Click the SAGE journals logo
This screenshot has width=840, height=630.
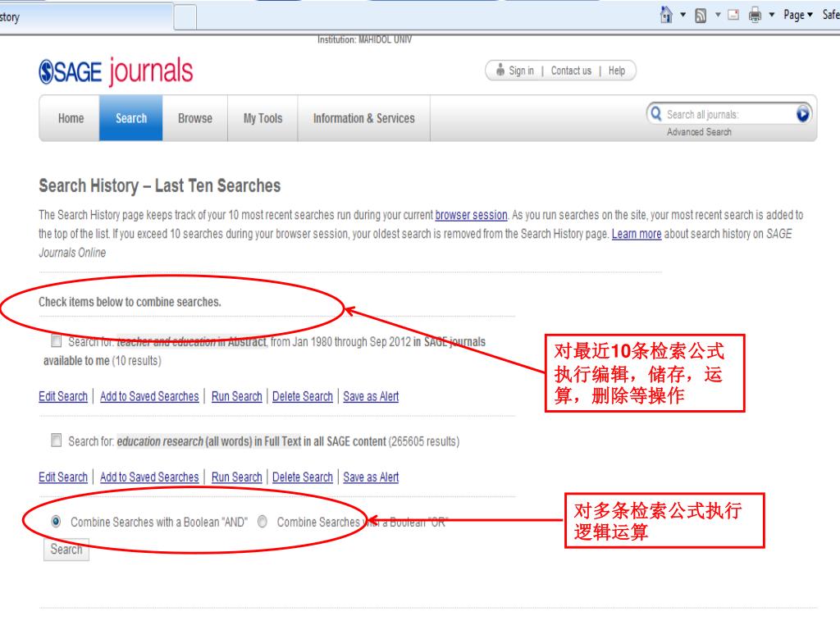pyautogui.click(x=116, y=71)
